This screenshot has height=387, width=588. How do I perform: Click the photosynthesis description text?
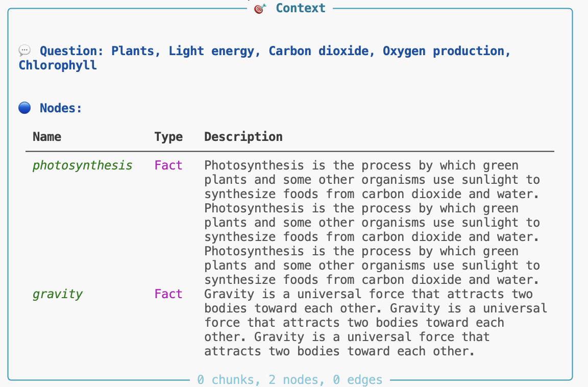pyautogui.click(x=372, y=223)
